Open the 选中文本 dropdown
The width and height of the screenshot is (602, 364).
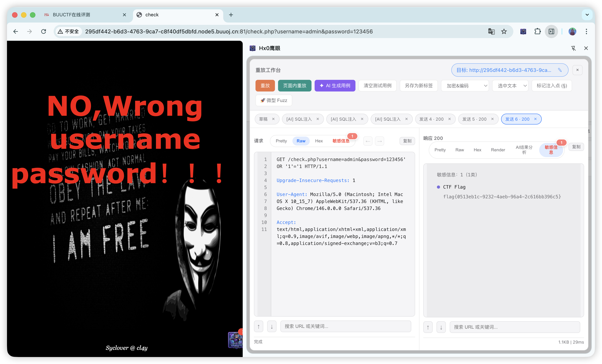tap(510, 86)
